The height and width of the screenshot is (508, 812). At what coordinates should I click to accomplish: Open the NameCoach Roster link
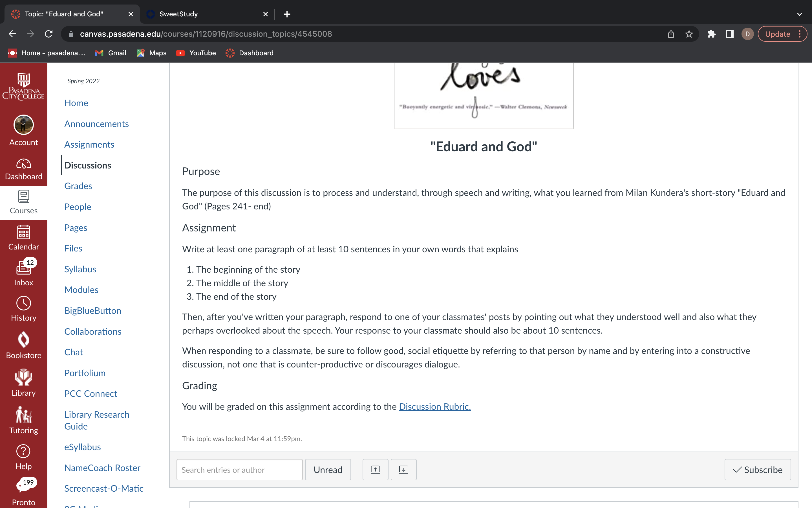pos(102,468)
